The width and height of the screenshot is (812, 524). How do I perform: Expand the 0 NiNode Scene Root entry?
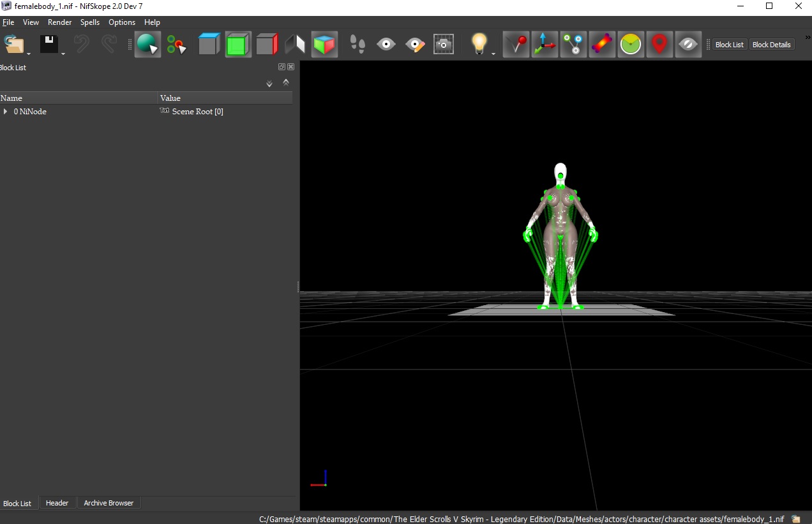5,111
